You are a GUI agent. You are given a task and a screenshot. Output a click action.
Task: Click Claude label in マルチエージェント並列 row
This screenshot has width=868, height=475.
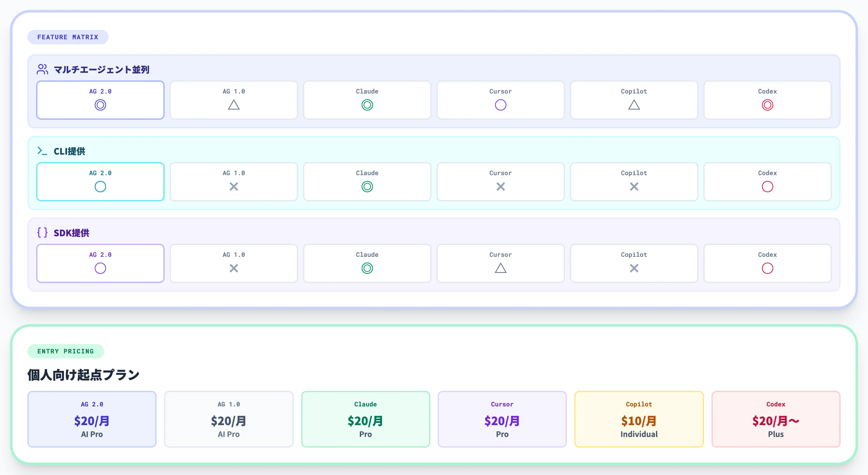pos(367,91)
